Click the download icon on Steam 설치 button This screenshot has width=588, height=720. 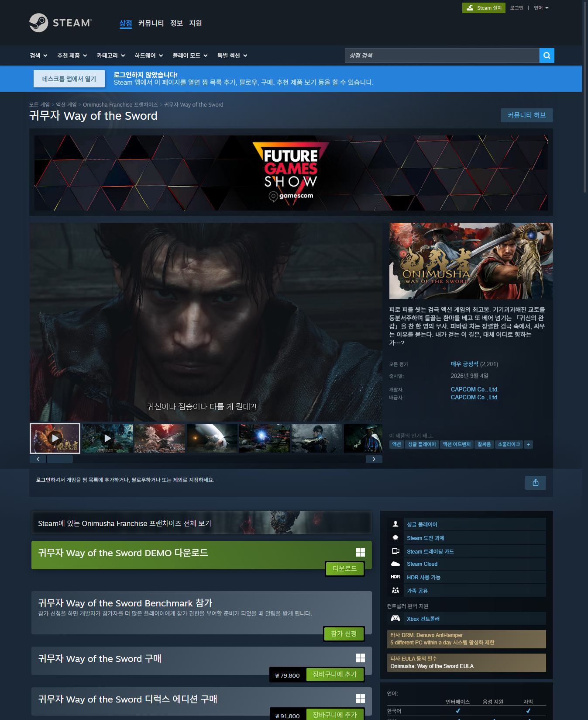click(x=470, y=8)
